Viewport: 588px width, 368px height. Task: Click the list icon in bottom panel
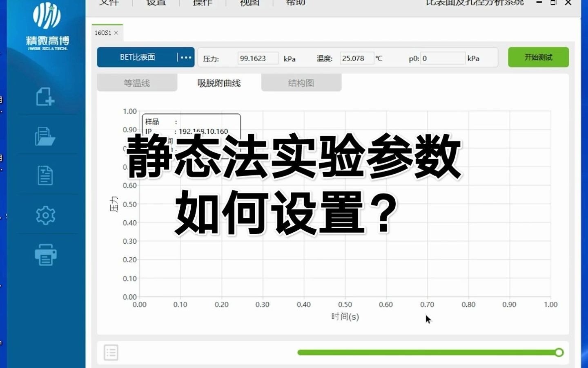(111, 352)
